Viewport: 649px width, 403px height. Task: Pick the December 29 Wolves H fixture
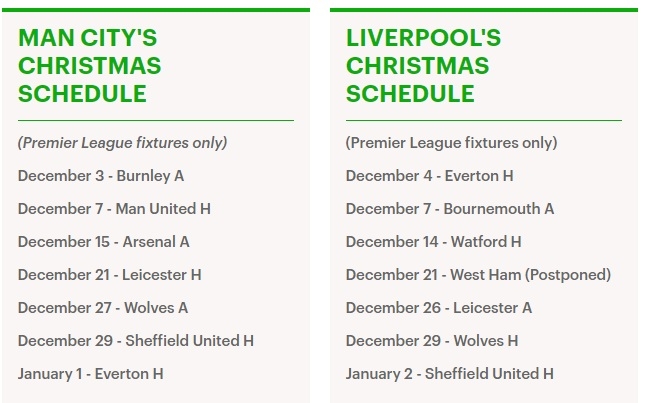[432, 341]
